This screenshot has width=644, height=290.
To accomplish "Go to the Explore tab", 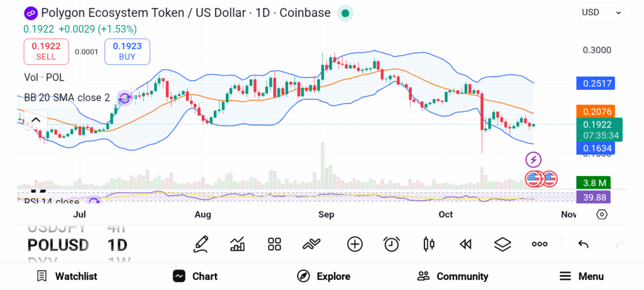I will tap(323, 276).
